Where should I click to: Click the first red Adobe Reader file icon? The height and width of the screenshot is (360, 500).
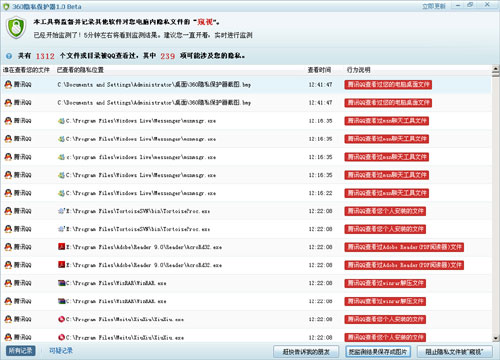click(x=61, y=247)
